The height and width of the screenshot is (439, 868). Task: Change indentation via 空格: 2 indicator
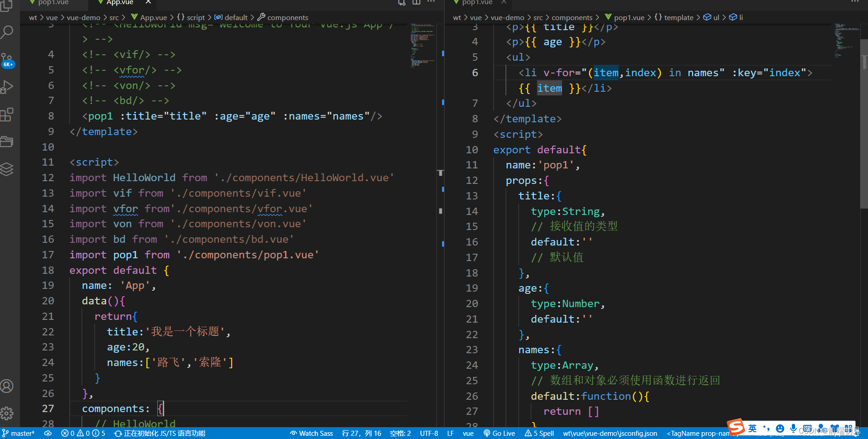click(x=400, y=433)
